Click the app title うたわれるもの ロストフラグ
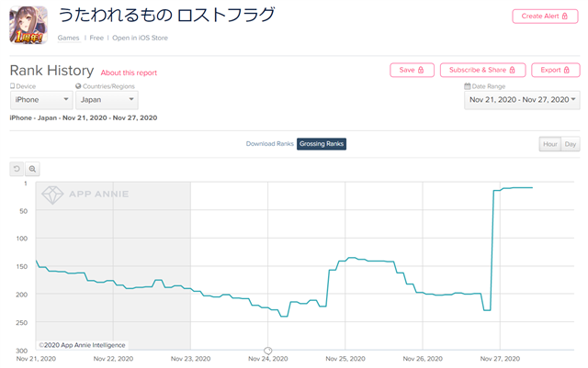The image size is (588, 368). [x=166, y=15]
